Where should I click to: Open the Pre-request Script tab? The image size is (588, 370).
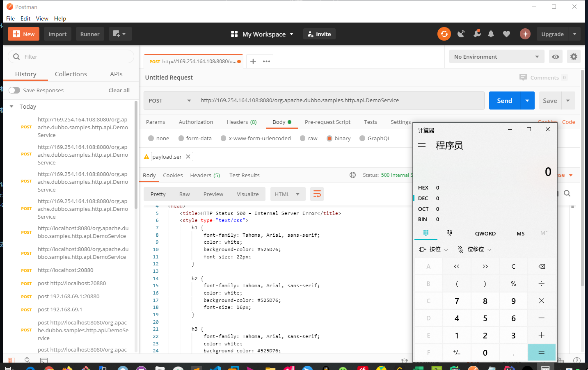click(x=327, y=122)
